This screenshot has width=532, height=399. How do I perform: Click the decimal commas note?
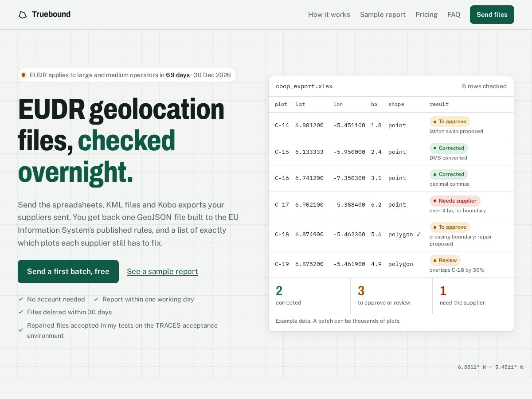[450, 184]
